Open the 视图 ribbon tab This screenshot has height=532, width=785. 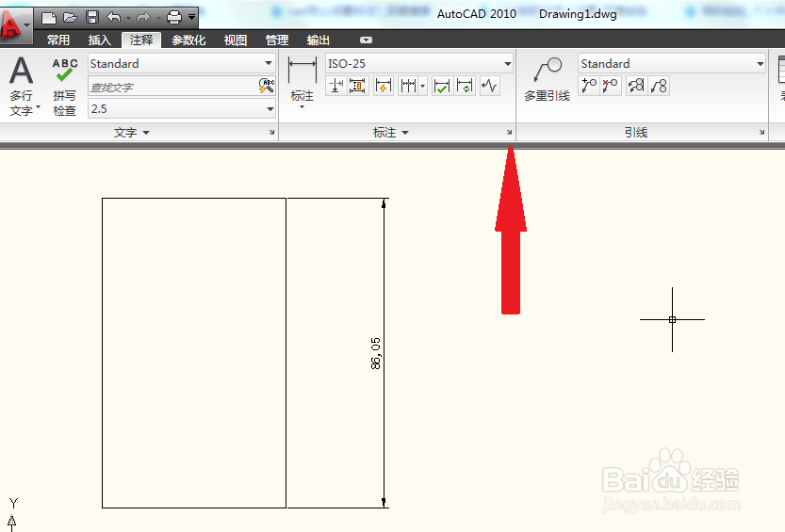point(235,40)
